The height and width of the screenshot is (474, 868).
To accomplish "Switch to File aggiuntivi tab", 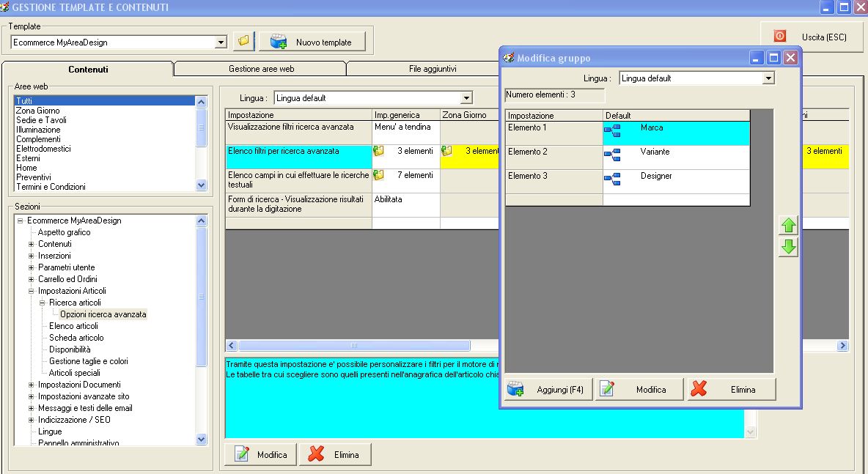I will [x=433, y=69].
